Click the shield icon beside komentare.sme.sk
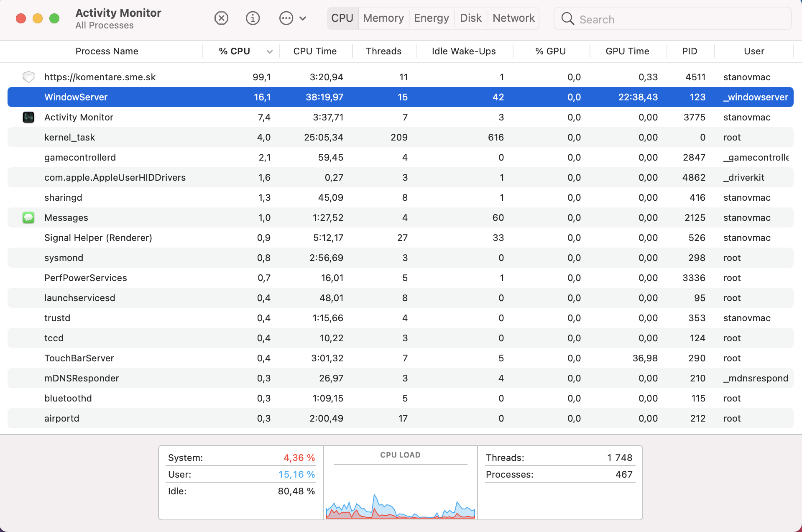802x532 pixels. tap(28, 77)
